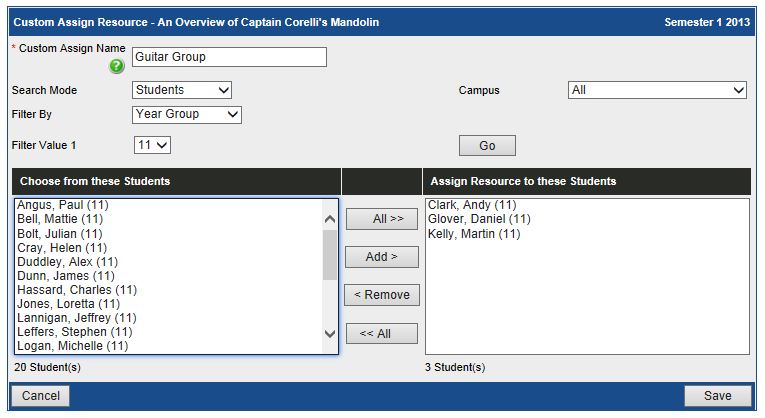Click the Add > button

tap(381, 257)
